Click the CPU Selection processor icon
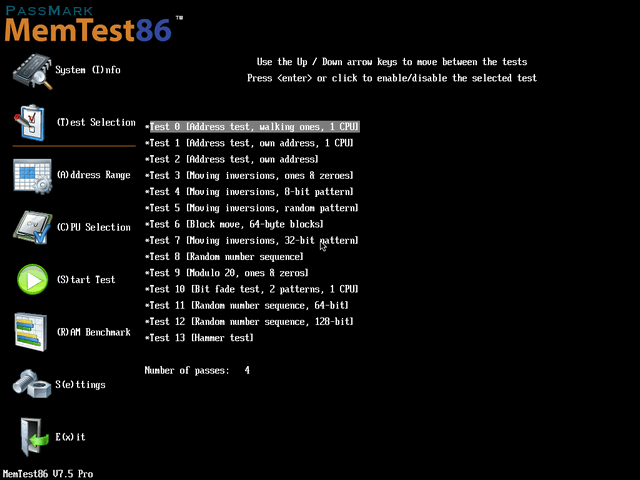The image size is (640, 480). point(33,227)
